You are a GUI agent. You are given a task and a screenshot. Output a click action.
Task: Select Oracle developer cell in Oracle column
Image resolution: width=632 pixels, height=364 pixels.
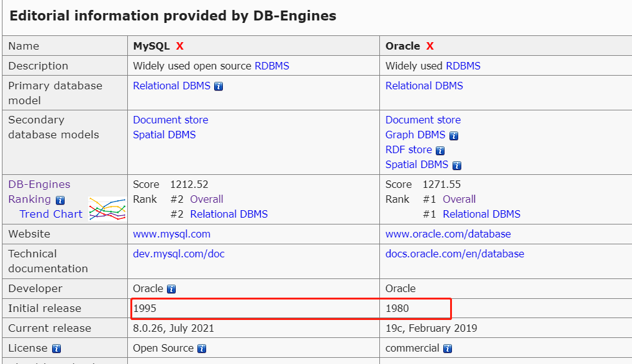tap(400, 289)
